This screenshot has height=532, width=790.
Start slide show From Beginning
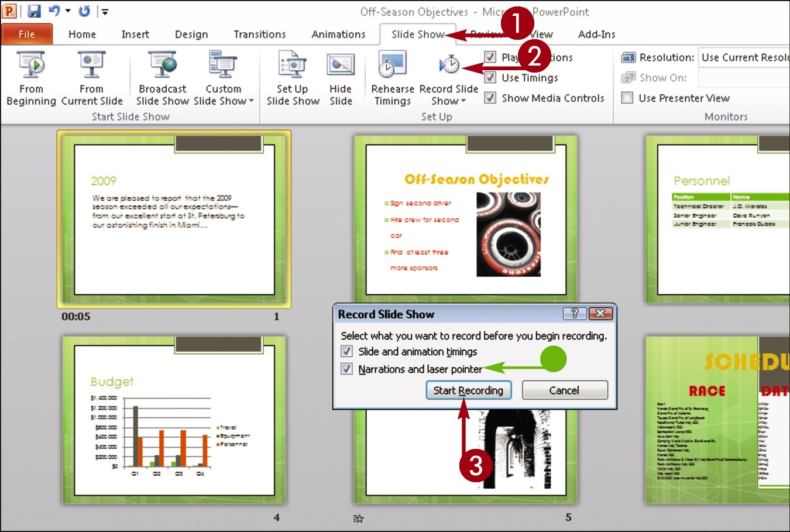pos(31,78)
